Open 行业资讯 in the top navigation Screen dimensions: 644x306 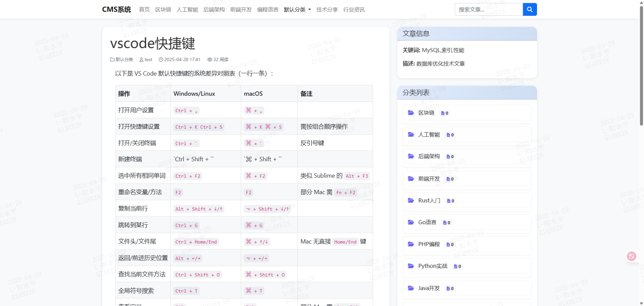point(354,10)
